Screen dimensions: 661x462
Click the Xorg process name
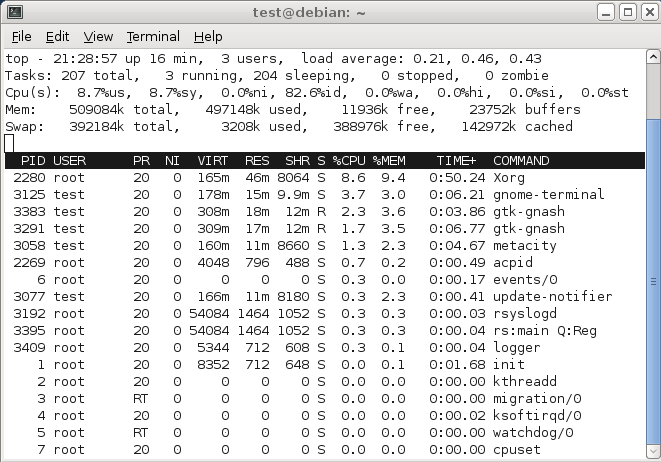(509, 178)
